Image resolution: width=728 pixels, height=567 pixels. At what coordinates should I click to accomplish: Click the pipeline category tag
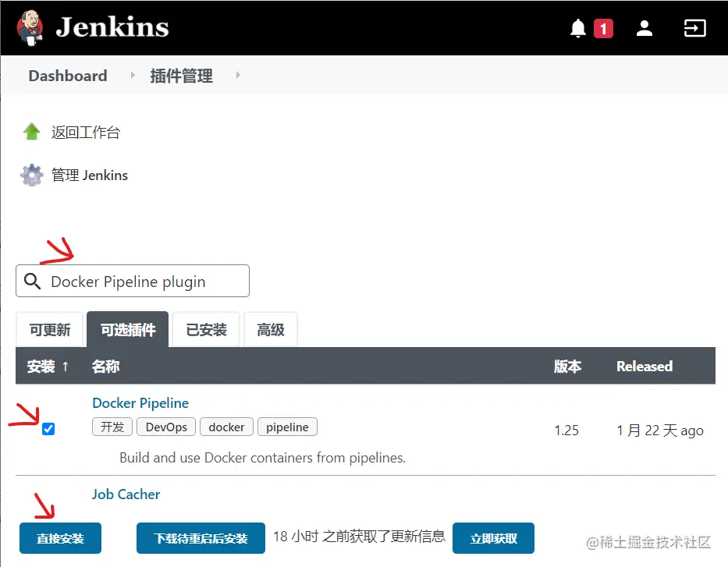point(287,427)
